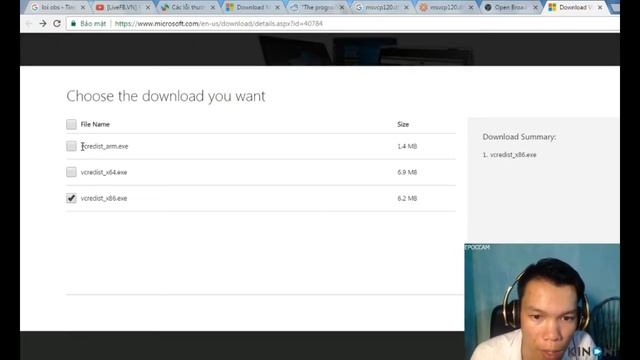Click the 'vcredist_x64.exe' file name
This screenshot has width=640, height=360.
104,172
